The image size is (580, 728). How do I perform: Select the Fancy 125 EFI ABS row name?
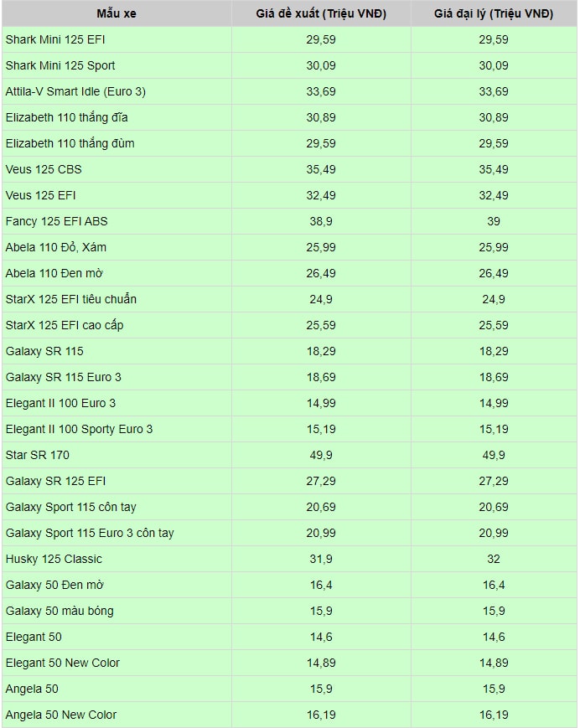coord(56,221)
